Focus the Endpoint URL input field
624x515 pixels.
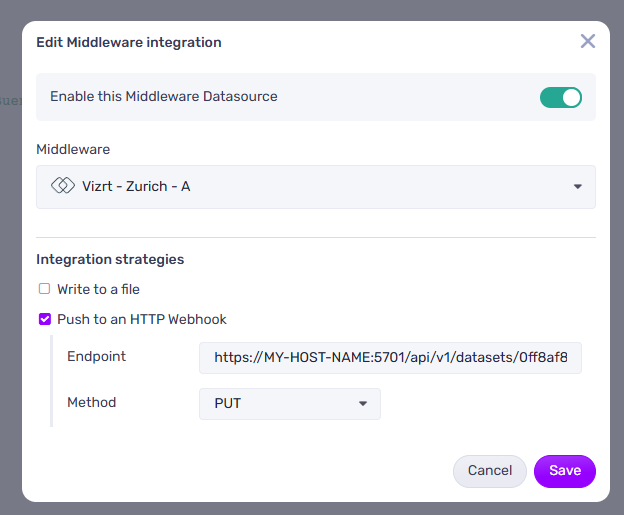(x=390, y=358)
